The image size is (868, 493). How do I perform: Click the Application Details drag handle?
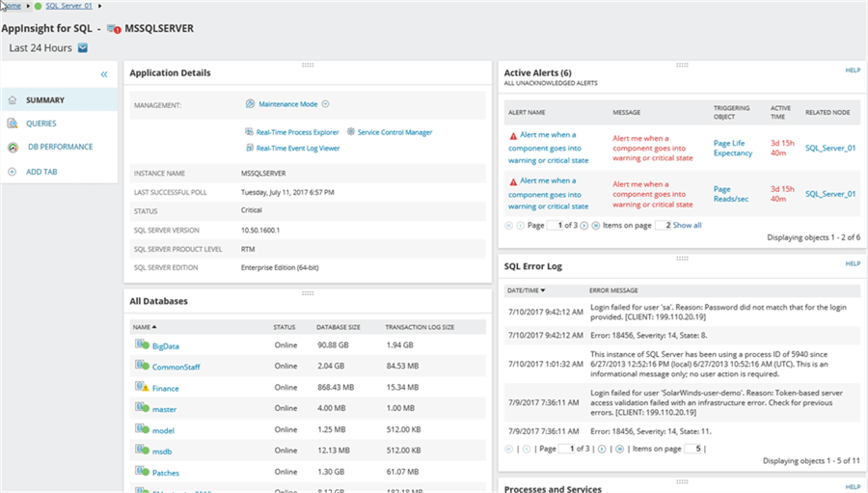pyautogui.click(x=308, y=65)
